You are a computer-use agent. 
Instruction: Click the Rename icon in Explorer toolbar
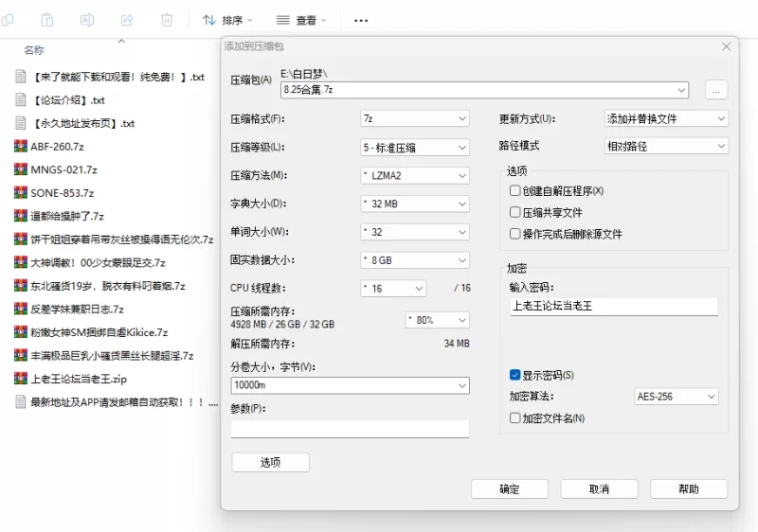[87, 19]
